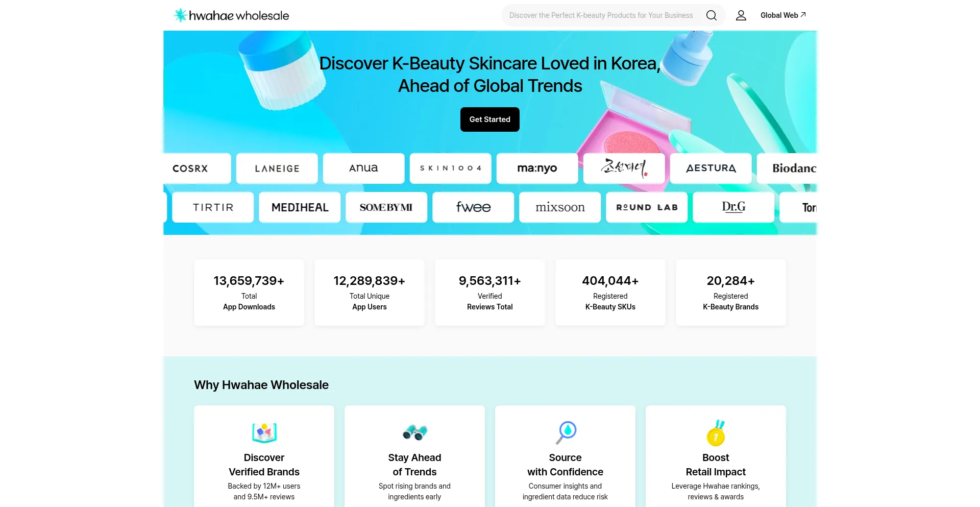Choose the Anua brand card
This screenshot has width=980, height=507.
click(363, 168)
